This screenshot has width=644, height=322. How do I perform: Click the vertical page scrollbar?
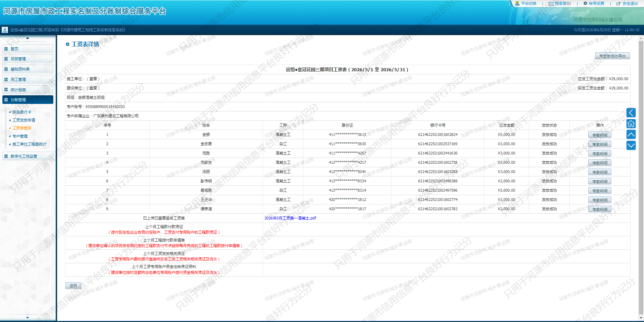[x=641, y=178]
